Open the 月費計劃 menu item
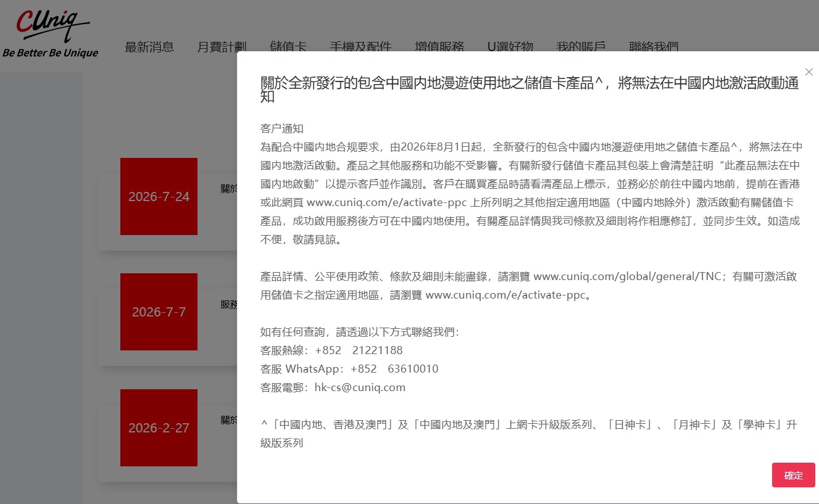 pos(222,47)
